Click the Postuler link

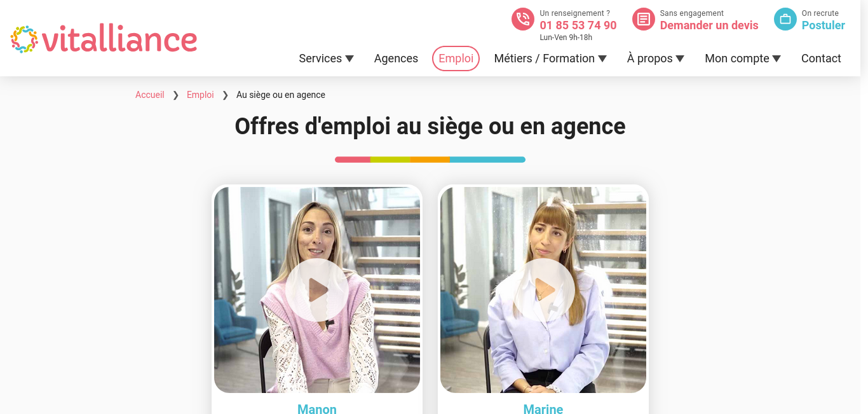pyautogui.click(x=824, y=25)
